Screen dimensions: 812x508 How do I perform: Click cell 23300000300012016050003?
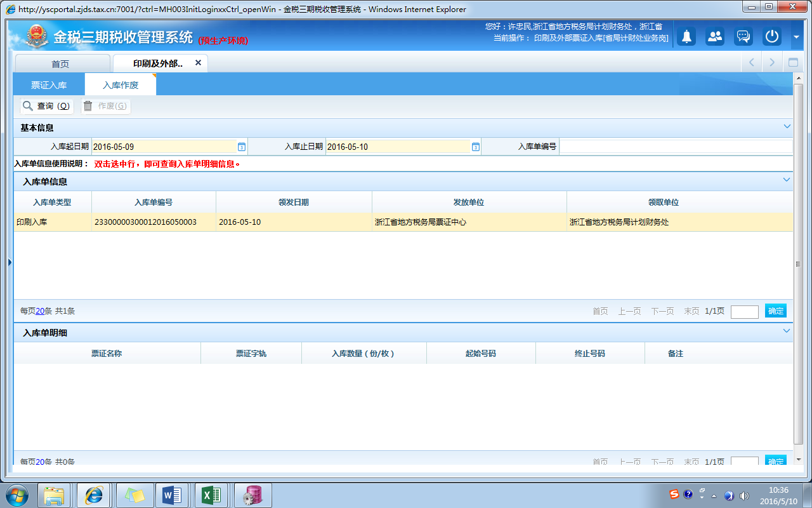point(154,222)
